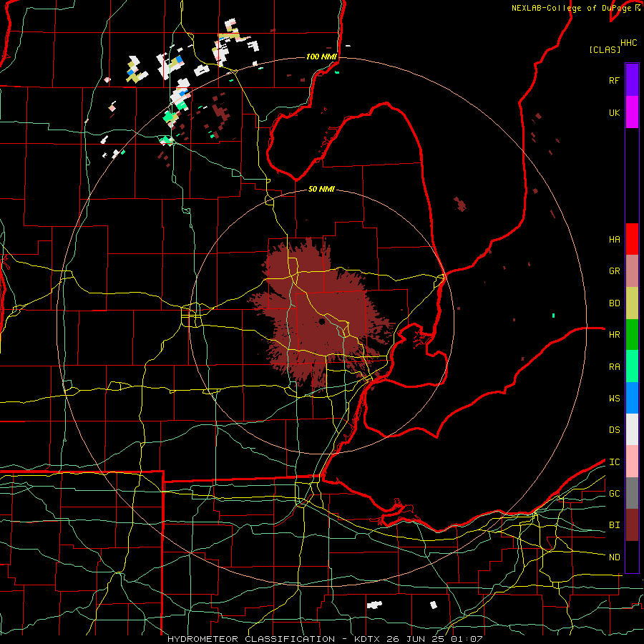
Task: Click the ND black legend swatch
Action: (x=632, y=557)
